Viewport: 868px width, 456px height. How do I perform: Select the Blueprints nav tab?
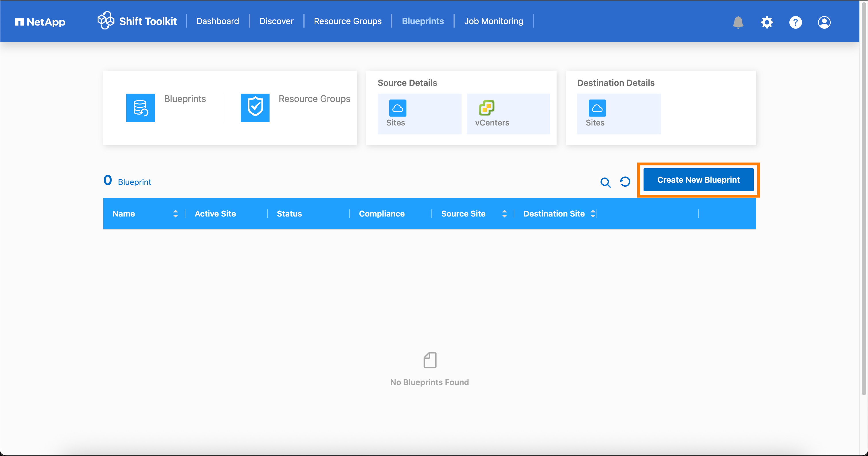[x=423, y=21]
